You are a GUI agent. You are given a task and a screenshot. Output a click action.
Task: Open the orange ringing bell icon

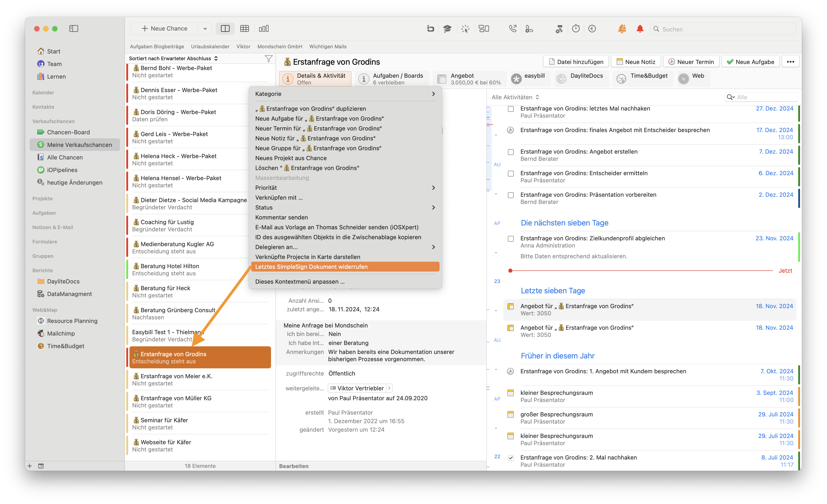pyautogui.click(x=622, y=29)
